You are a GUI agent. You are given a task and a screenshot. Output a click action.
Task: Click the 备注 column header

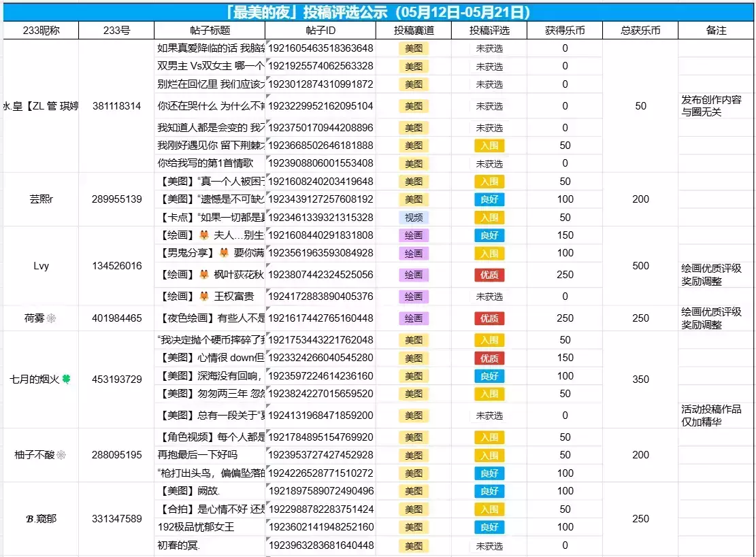pyautogui.click(x=716, y=31)
